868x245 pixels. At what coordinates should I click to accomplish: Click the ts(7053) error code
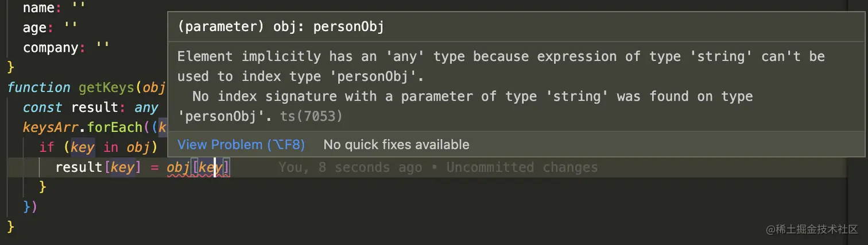click(311, 116)
